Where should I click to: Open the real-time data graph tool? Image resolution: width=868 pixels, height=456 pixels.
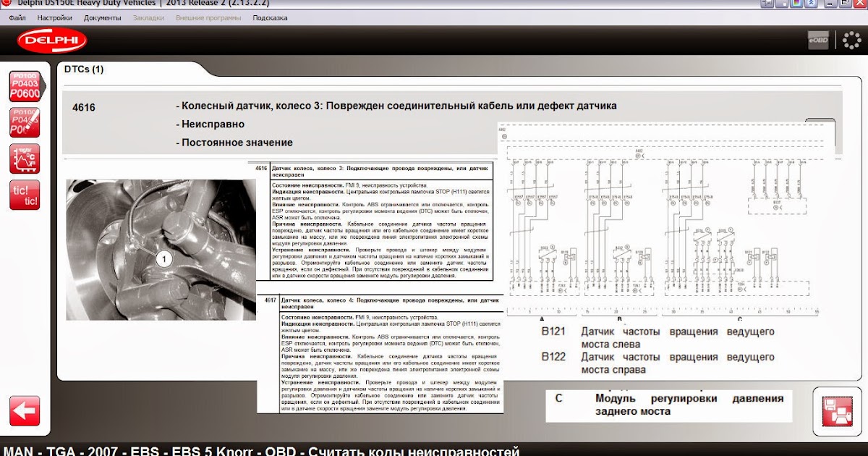click(x=25, y=159)
